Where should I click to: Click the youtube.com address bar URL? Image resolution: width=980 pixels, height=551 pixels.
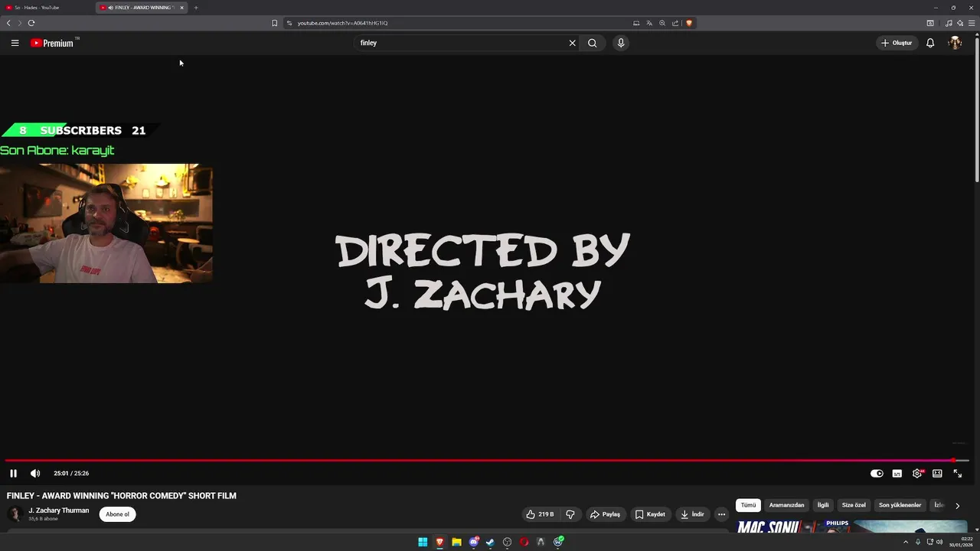click(x=342, y=23)
